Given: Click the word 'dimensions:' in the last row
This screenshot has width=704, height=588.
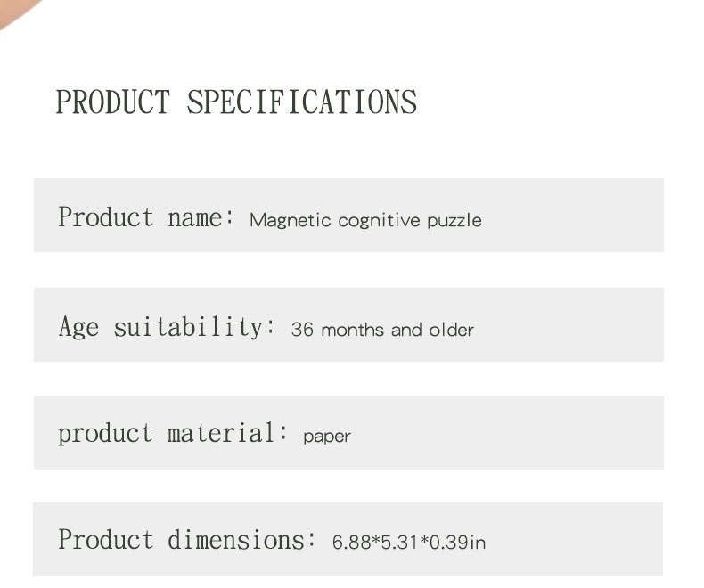Looking at the screenshot, I should [x=242, y=540].
